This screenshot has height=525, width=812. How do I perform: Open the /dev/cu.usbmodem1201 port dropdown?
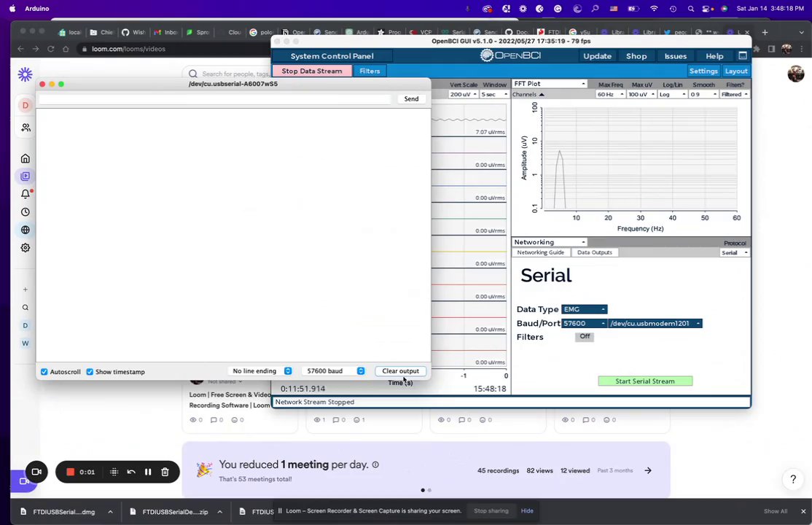point(655,324)
